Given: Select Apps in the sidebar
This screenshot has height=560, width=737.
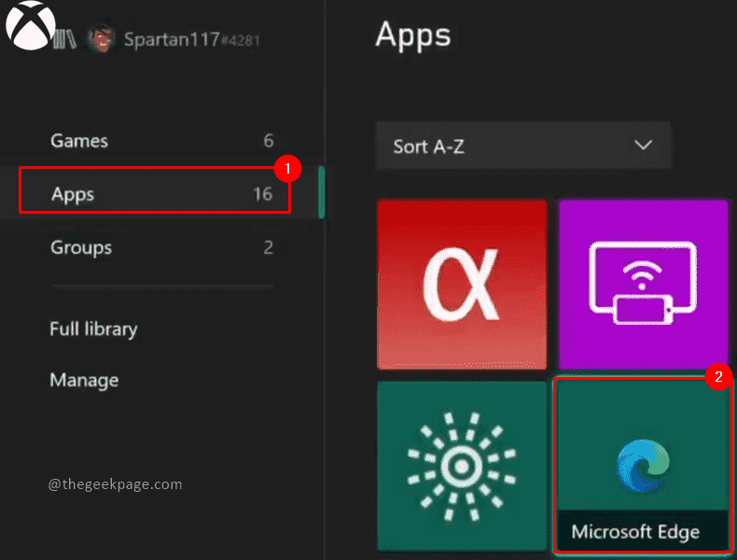Looking at the screenshot, I should (x=73, y=194).
